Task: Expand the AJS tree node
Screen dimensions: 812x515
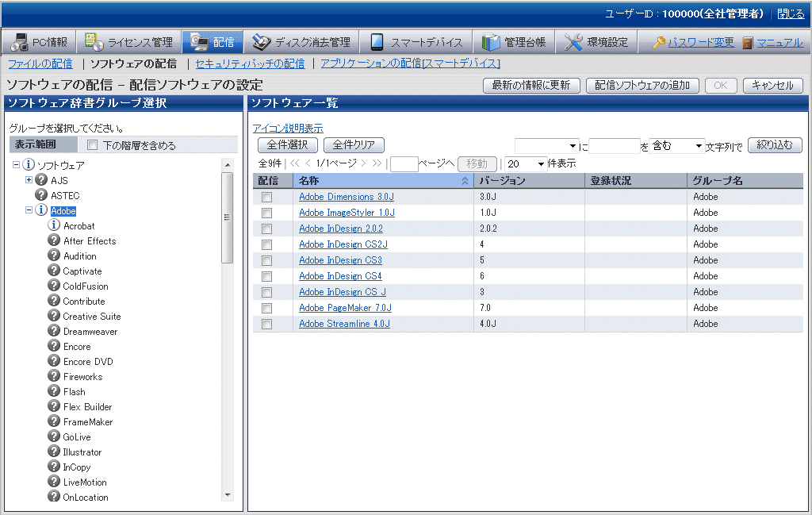Action: 29,180
